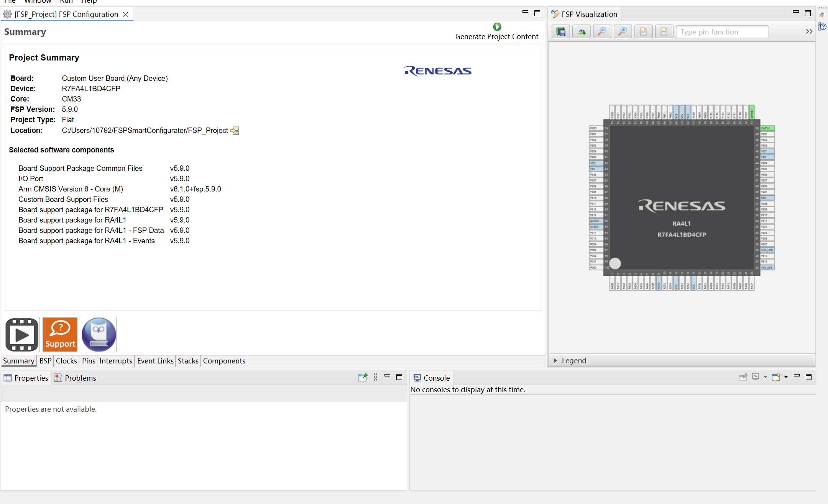Image resolution: width=828 pixels, height=504 pixels.
Task: Maximize the FSP Visualization pane
Action: [808, 13]
